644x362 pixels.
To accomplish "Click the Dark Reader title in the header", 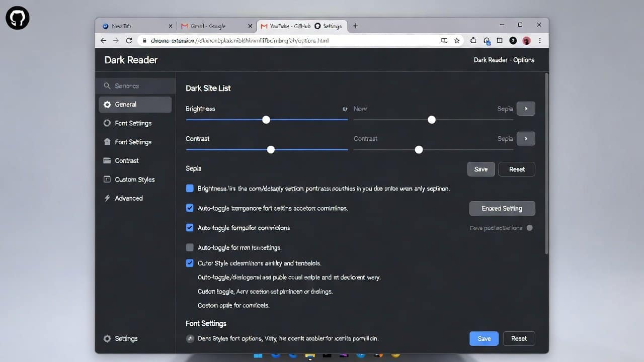I will pos(131,60).
